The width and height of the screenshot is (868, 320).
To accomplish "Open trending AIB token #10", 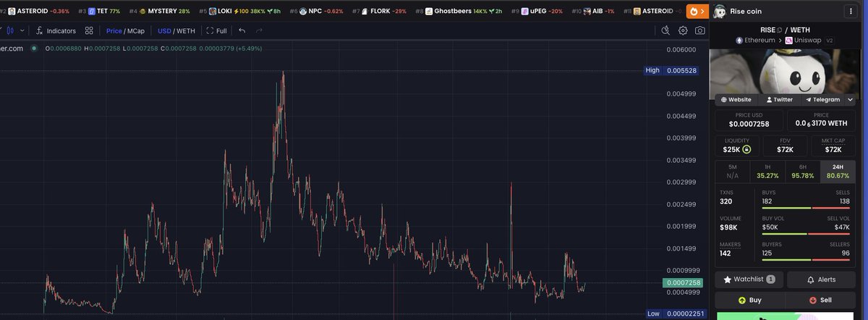I will pos(593,12).
